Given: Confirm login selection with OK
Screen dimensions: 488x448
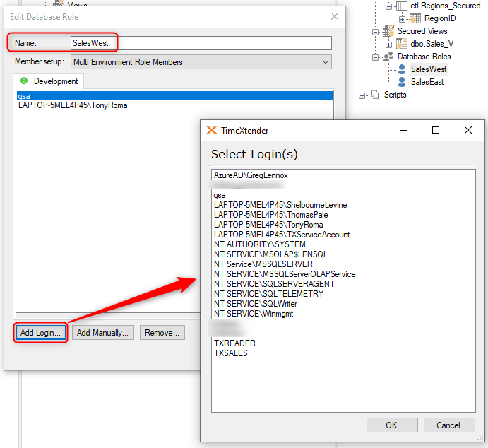Looking at the screenshot, I should [392, 425].
